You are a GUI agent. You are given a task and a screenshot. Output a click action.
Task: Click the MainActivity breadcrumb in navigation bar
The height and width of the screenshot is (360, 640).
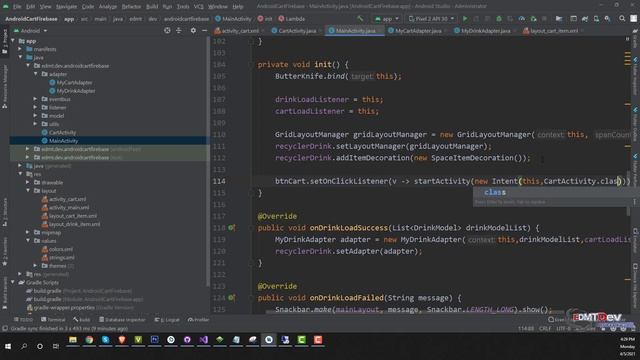click(233, 19)
